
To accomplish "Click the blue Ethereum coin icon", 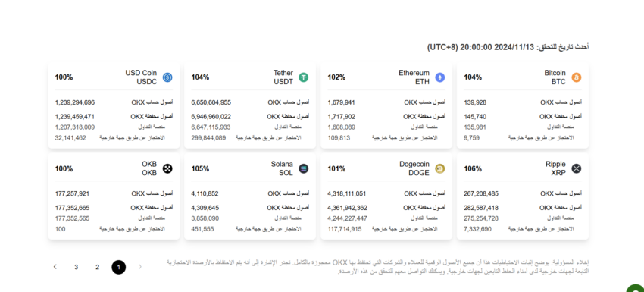I will tap(440, 77).
